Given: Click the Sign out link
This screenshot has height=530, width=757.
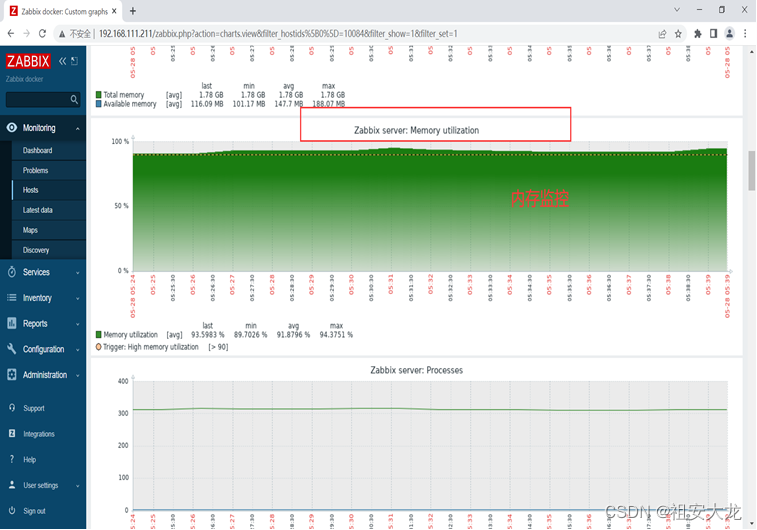Looking at the screenshot, I should pyautogui.click(x=34, y=511).
